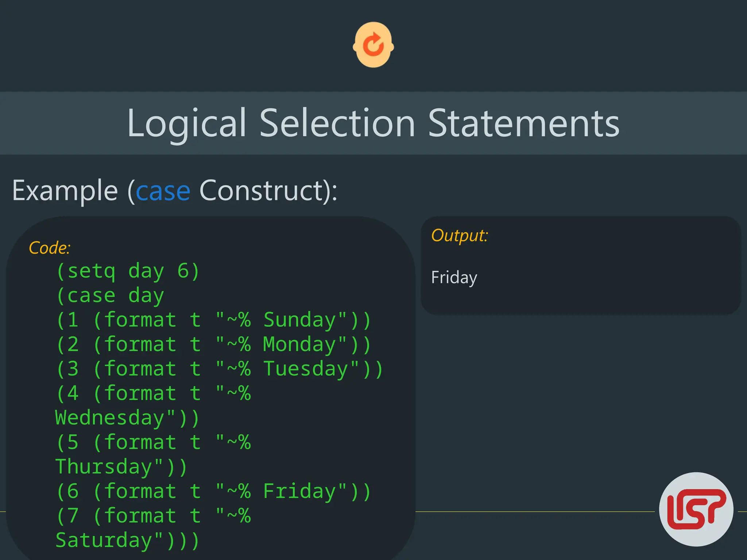
Task: Click the blue word case
Action: tap(163, 191)
